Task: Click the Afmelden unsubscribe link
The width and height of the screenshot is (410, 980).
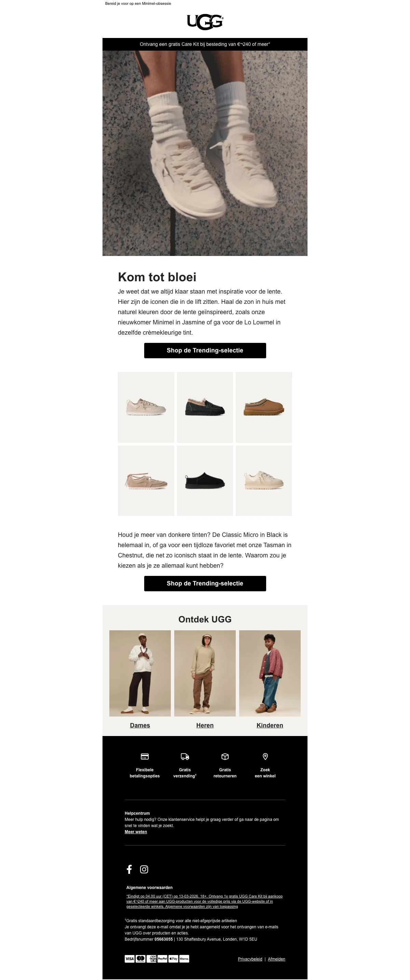Action: (x=276, y=959)
